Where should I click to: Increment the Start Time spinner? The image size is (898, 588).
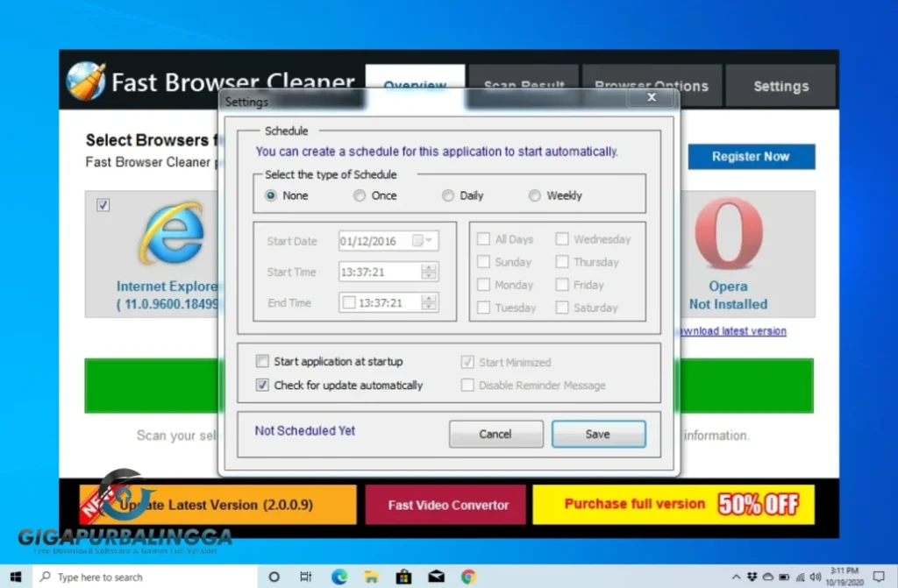429,268
